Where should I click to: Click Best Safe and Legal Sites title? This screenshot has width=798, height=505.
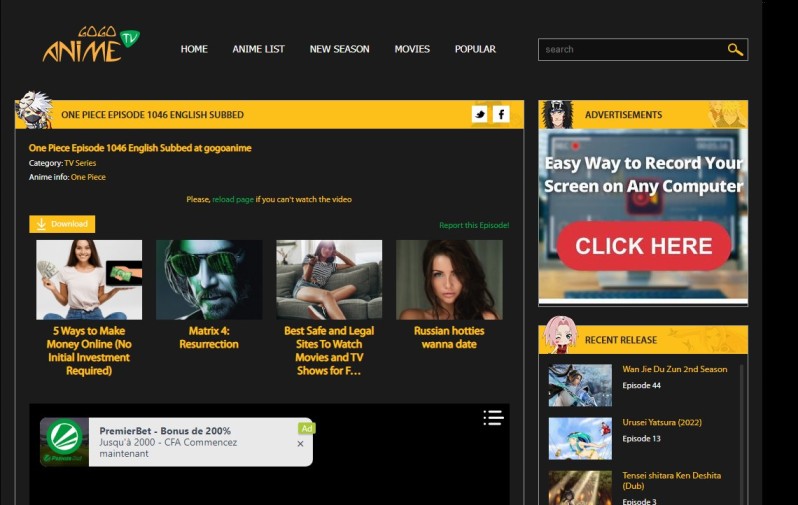coord(329,351)
